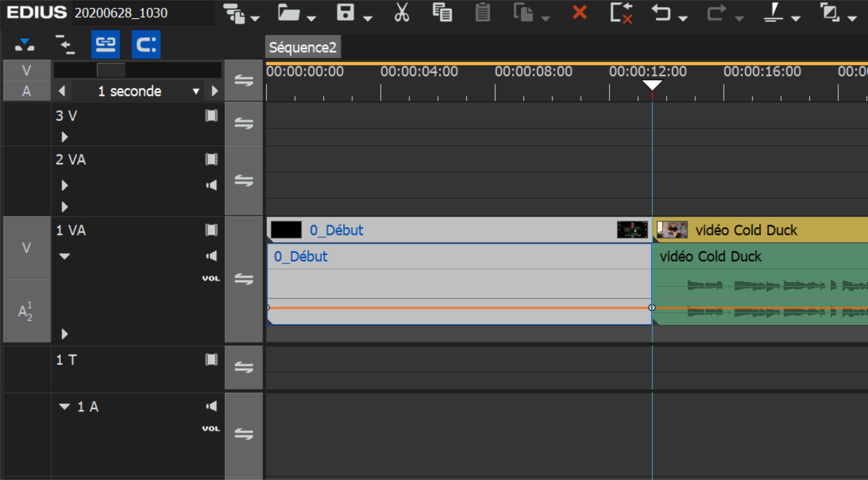
Task: Toggle video mute on track 1 T
Action: [211, 360]
